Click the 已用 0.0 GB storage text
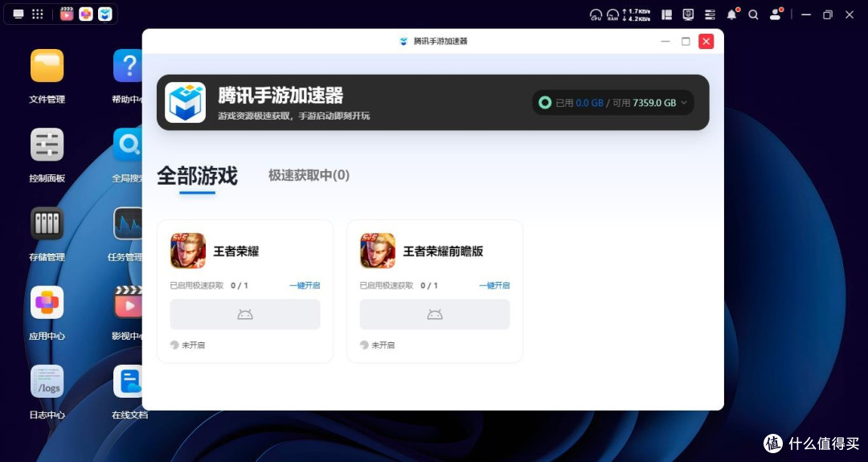The width and height of the screenshot is (868, 462). point(579,103)
